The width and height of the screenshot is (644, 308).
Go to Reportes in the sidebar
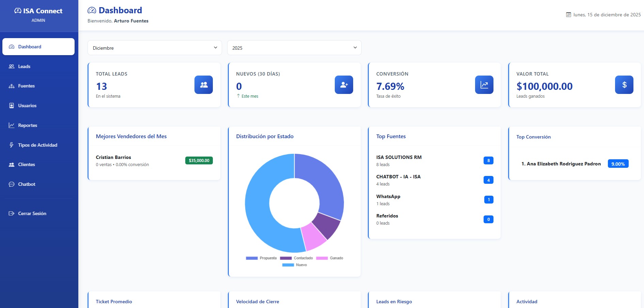[27, 125]
